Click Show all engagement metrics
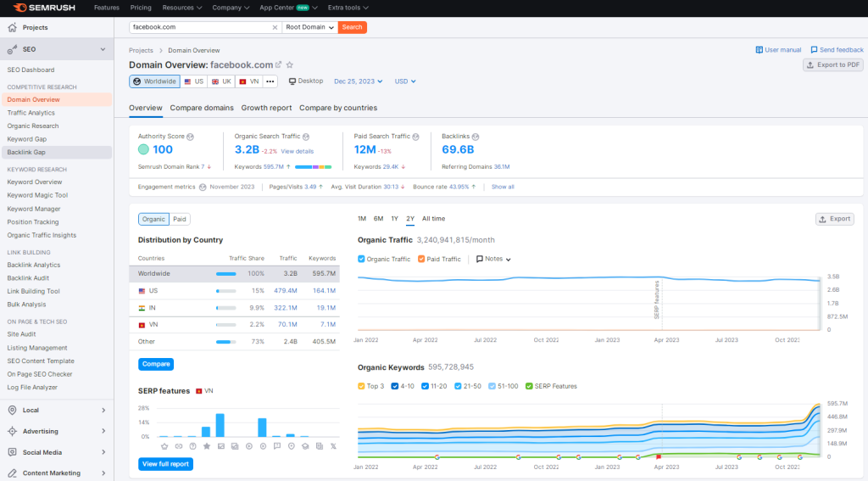 pyautogui.click(x=503, y=187)
